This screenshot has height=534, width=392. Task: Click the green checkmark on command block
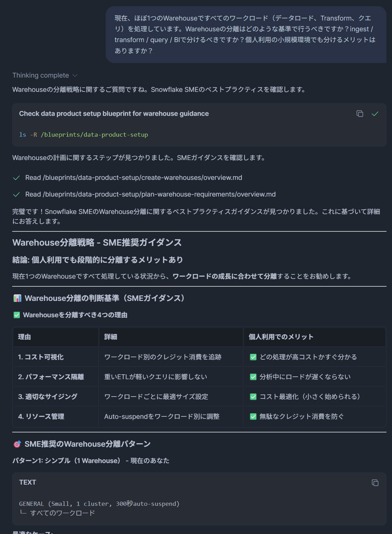(x=375, y=114)
